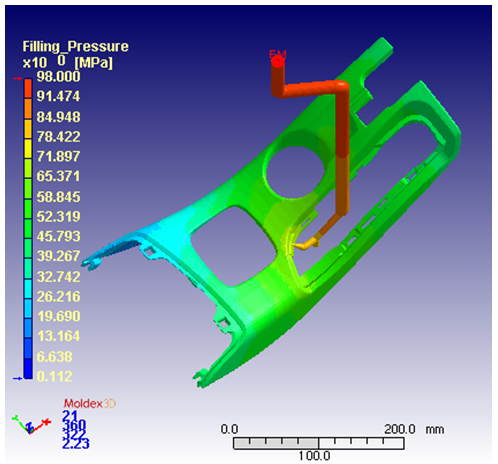Click the yellow segment of color bar
Image resolution: width=498 pixels, height=464 pixels.
(28, 149)
